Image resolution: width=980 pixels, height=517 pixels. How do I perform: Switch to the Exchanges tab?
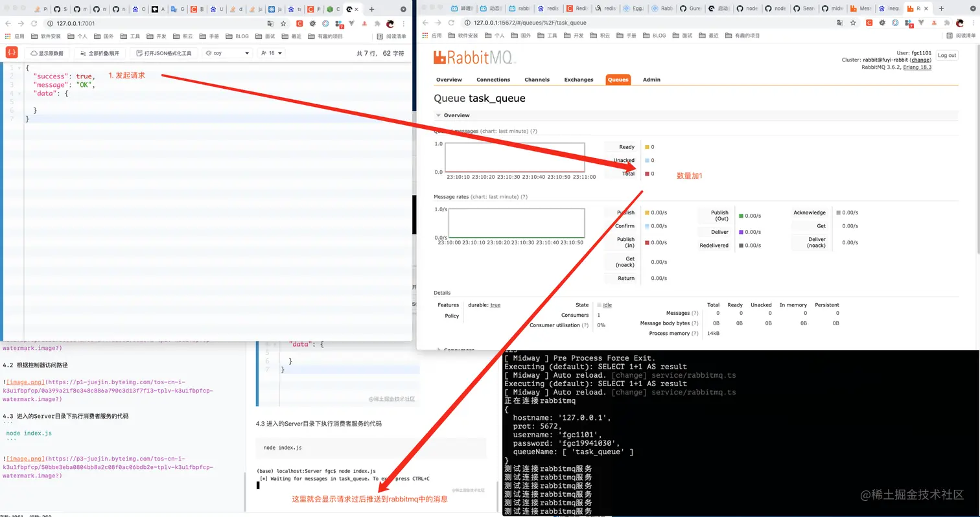[x=579, y=80]
